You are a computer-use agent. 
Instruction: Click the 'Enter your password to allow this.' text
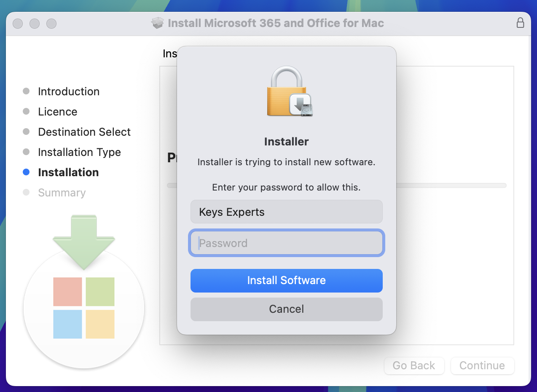tap(286, 187)
